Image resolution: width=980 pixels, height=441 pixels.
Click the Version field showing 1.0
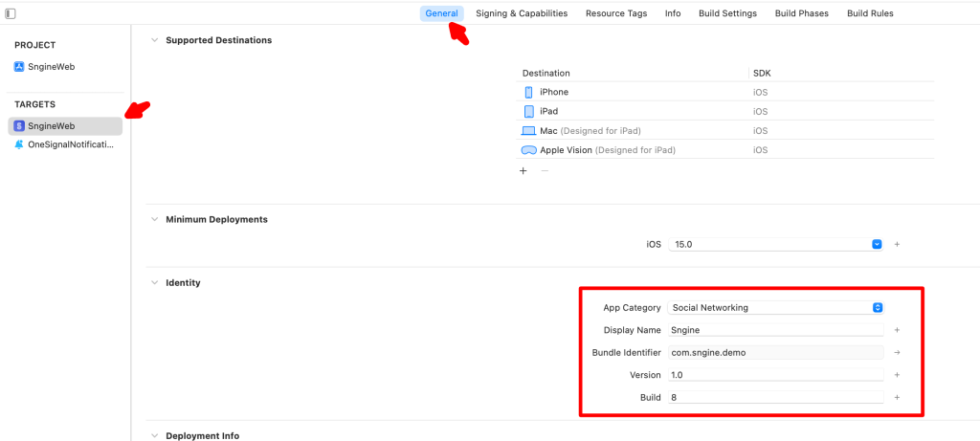pyautogui.click(x=775, y=375)
